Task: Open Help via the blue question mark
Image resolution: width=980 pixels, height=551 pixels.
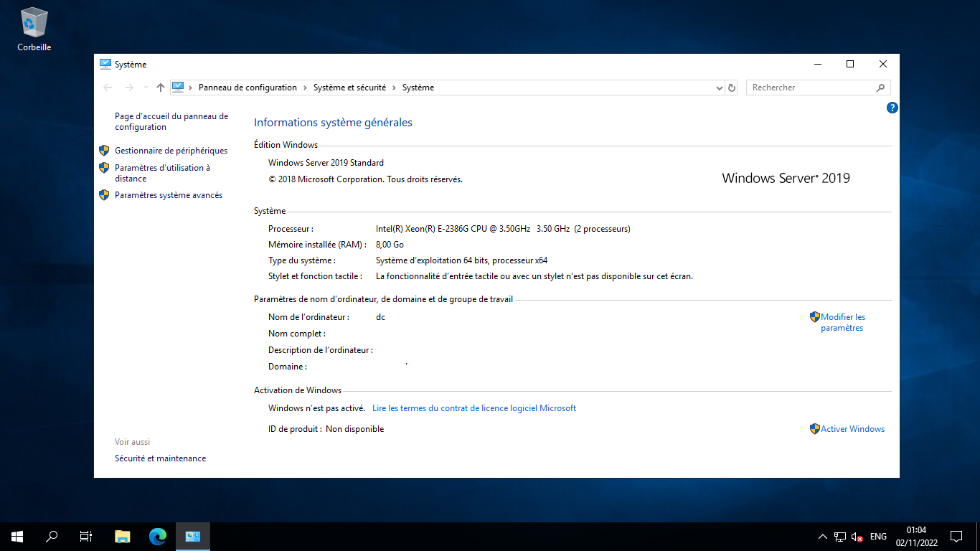Action: coord(892,108)
